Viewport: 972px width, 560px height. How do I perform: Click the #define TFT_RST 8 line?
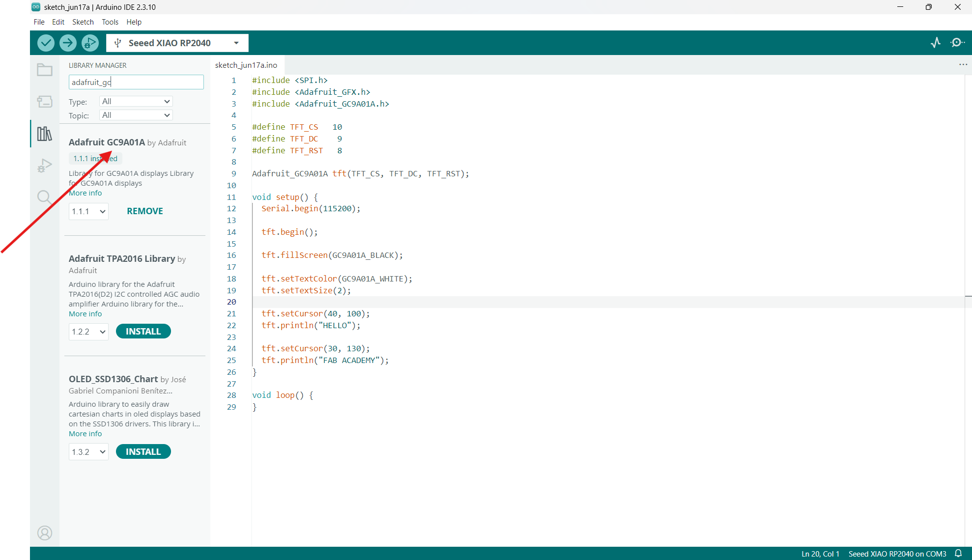[x=297, y=151]
